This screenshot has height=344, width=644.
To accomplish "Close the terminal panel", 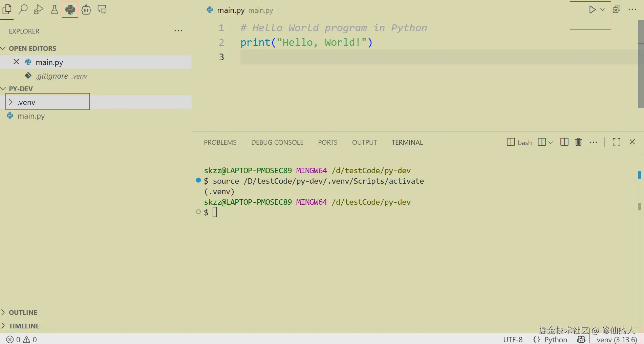I will 632,142.
